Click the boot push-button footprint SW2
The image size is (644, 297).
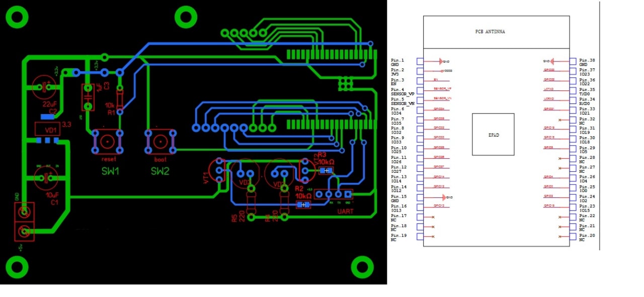160,142
